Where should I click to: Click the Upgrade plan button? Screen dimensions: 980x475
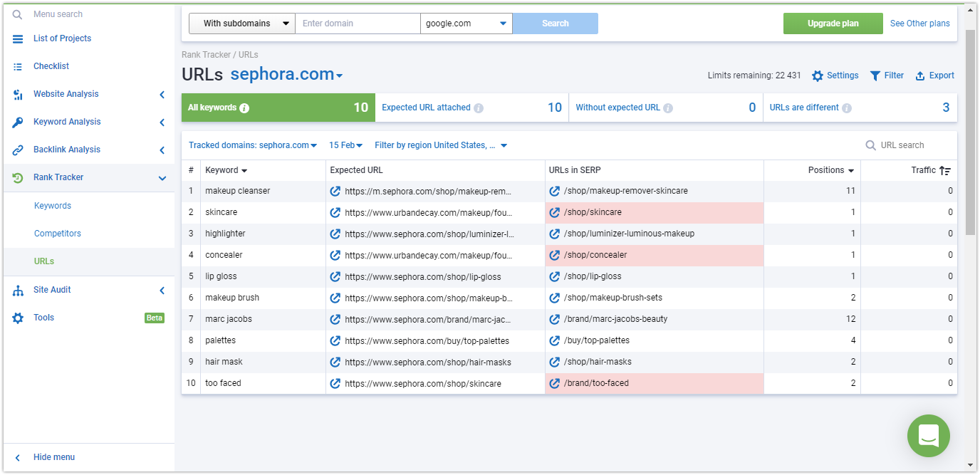[x=833, y=24]
